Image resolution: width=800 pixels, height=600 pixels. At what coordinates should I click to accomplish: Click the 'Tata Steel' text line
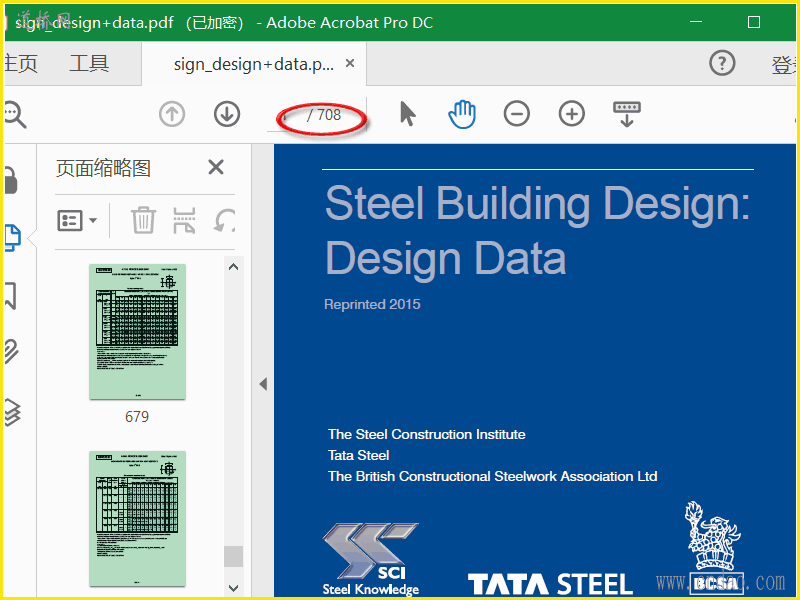(359, 455)
